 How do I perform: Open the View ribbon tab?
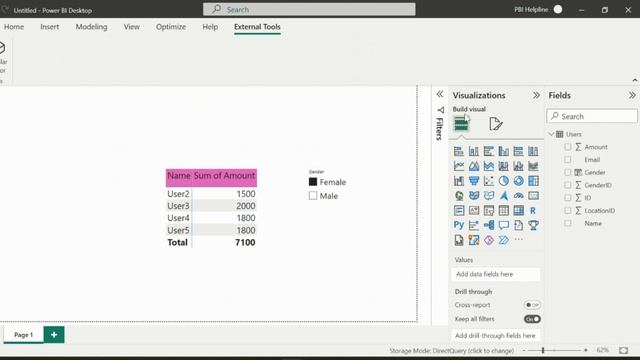[x=131, y=27]
